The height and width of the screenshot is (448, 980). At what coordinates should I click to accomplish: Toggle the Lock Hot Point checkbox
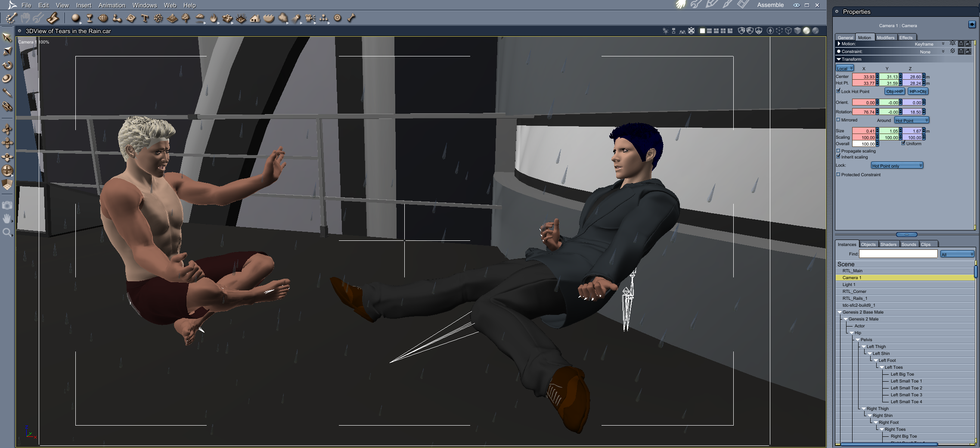click(x=838, y=91)
